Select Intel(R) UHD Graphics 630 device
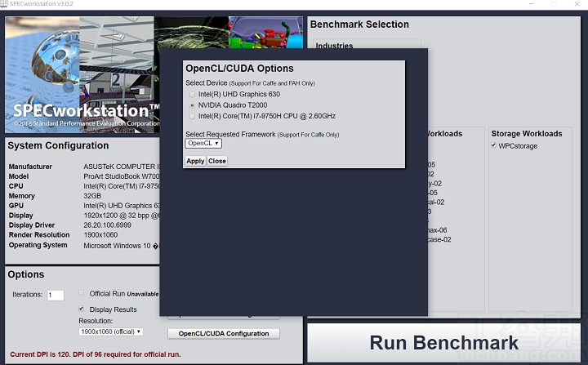This screenshot has height=365, width=588. [192, 95]
